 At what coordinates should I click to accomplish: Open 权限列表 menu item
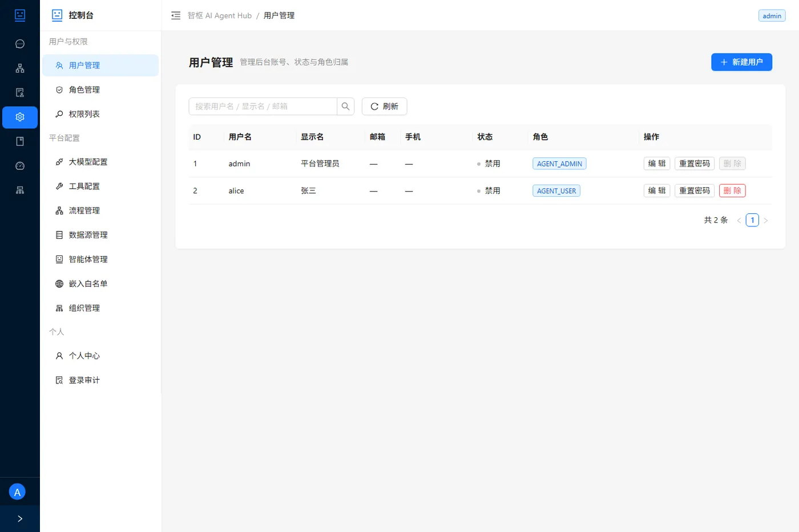click(100, 114)
